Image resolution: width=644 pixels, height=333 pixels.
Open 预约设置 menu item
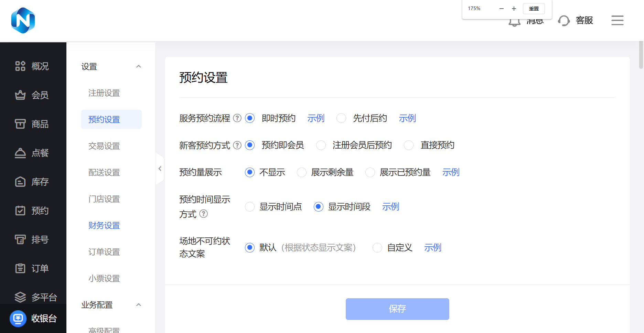(111, 119)
